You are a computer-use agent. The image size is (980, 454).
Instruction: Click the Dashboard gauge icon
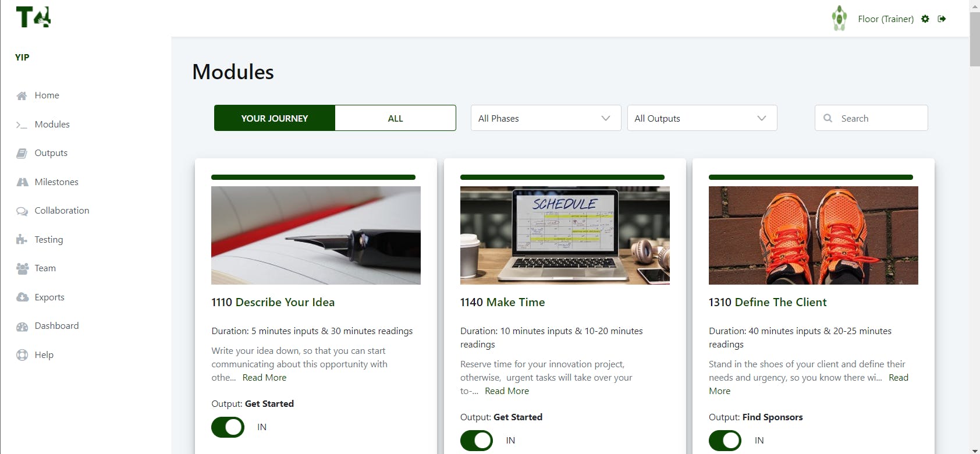(x=22, y=326)
